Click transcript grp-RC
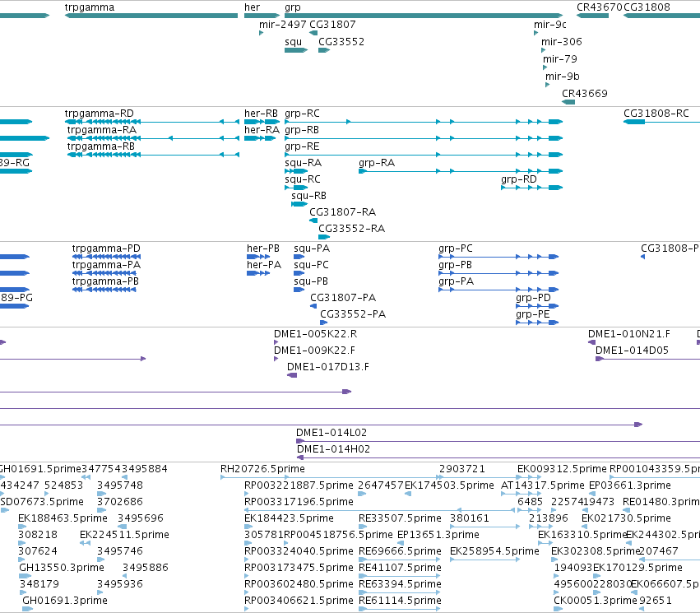700x613 pixels. tap(424, 122)
